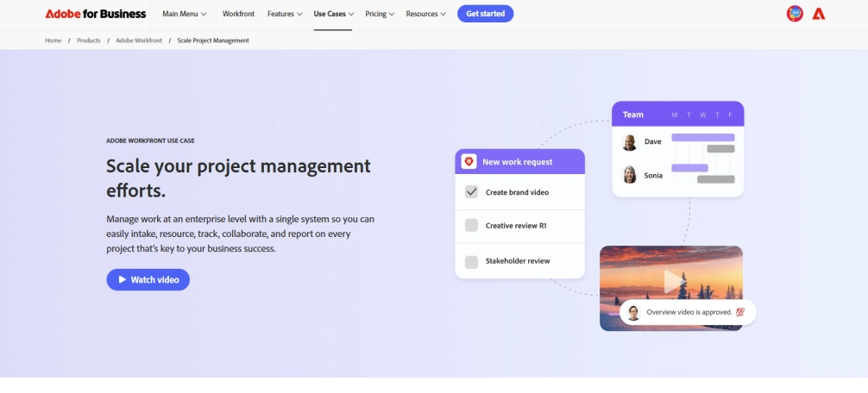868x393 pixels.
Task: Expand the Main Menu dropdown
Action: 185,14
